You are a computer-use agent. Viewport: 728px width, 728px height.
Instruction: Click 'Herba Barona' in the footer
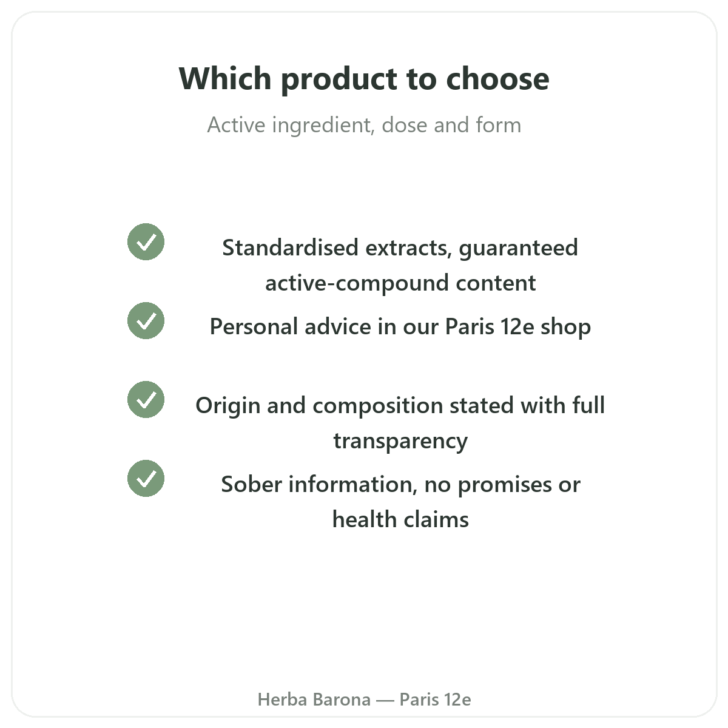click(x=314, y=699)
